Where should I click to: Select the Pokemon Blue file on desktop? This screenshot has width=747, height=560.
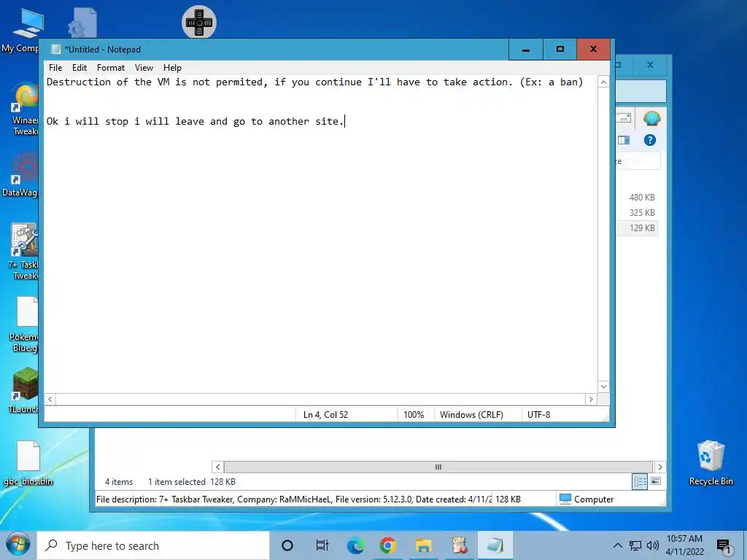[24, 324]
